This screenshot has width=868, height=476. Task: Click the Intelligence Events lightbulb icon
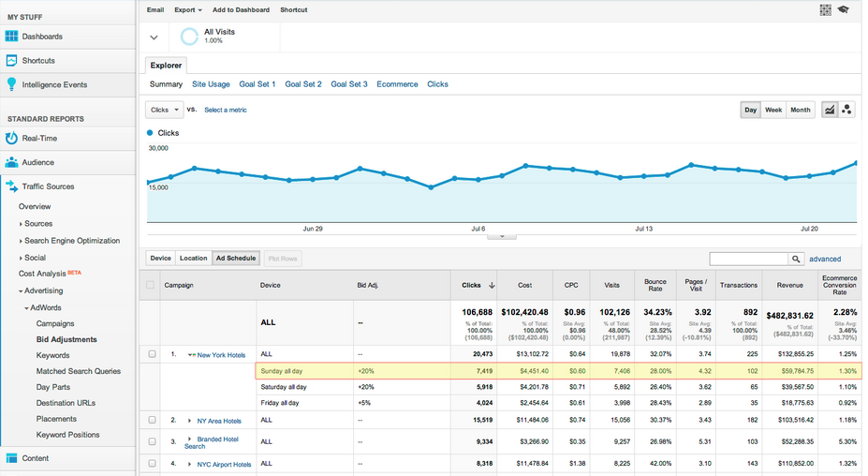pyautogui.click(x=12, y=84)
